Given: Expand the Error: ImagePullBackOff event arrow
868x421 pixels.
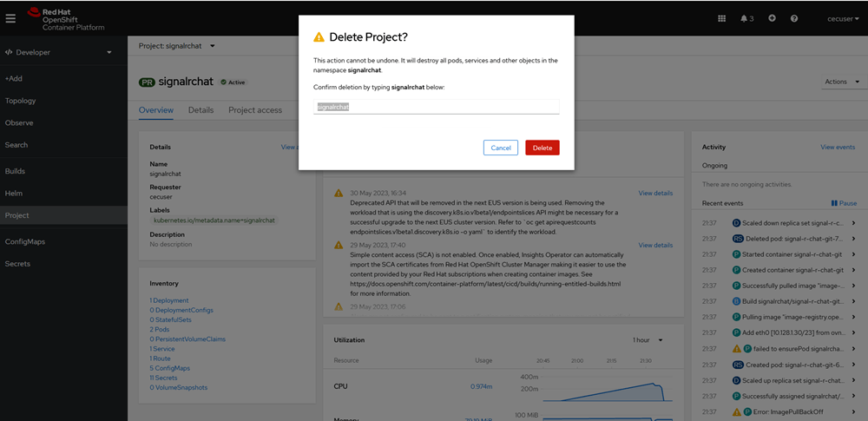Looking at the screenshot, I should 852,411.
